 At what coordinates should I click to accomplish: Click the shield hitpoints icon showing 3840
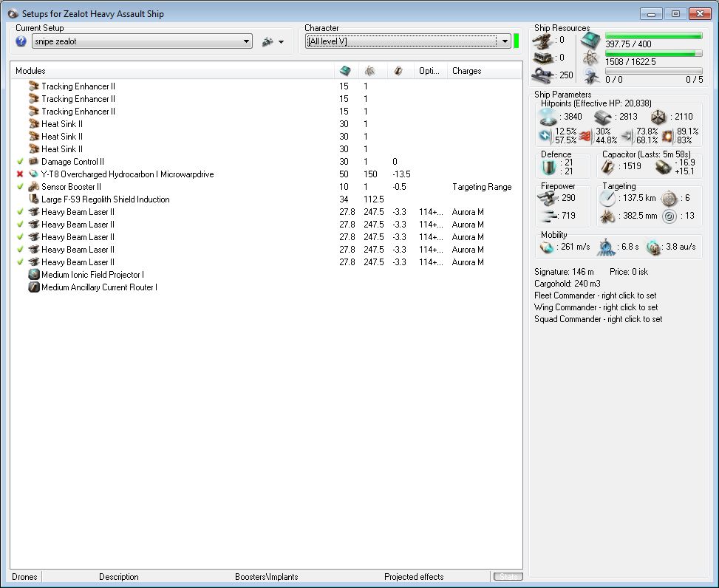pyautogui.click(x=548, y=117)
